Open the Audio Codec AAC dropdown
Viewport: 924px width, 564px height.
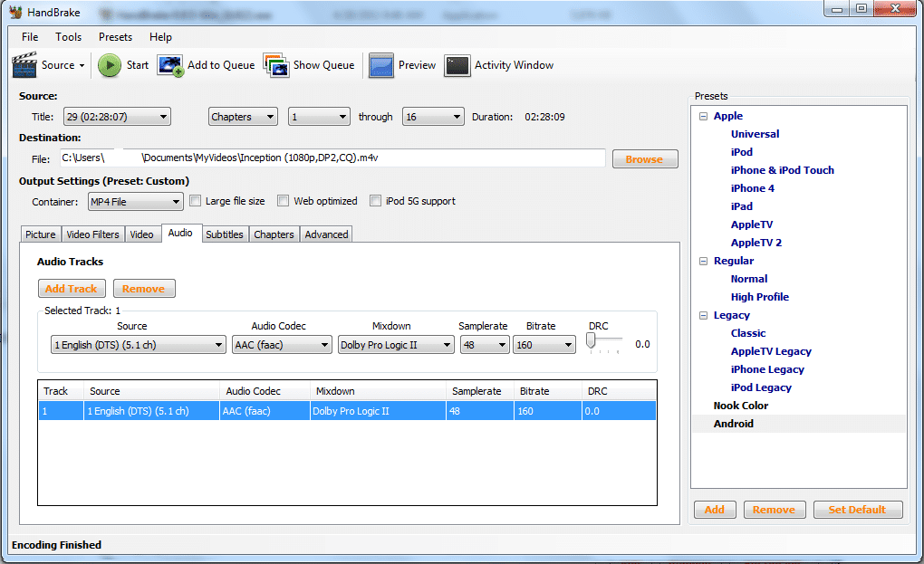coord(282,344)
